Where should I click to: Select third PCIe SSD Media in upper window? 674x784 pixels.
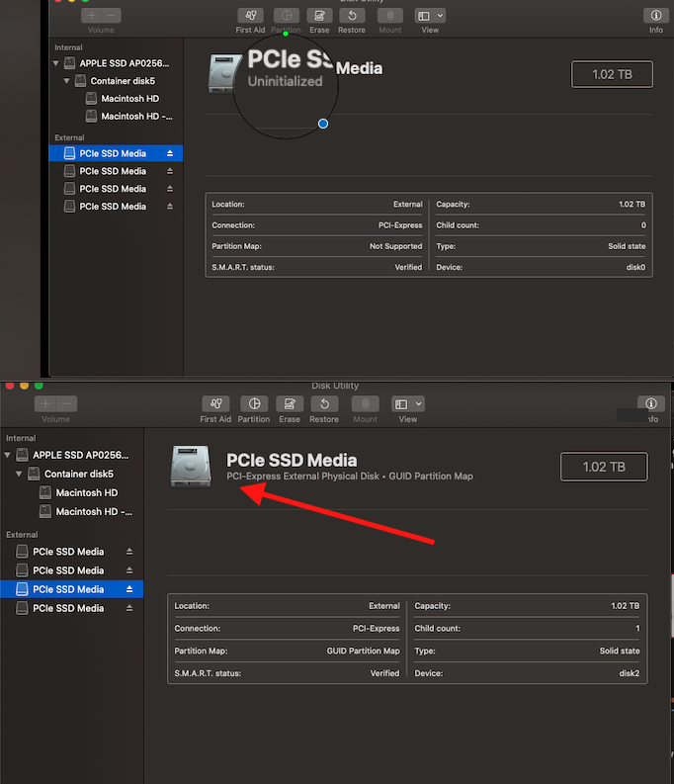point(116,189)
